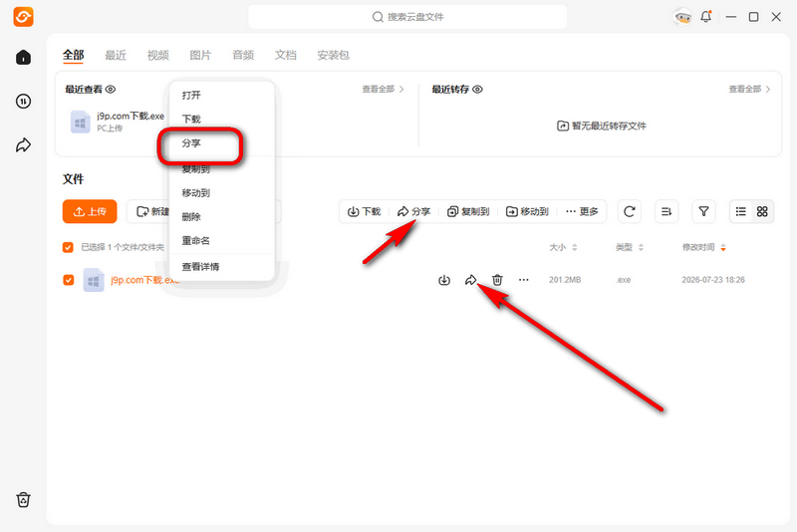Open the row more options ellipsis

pos(524,280)
